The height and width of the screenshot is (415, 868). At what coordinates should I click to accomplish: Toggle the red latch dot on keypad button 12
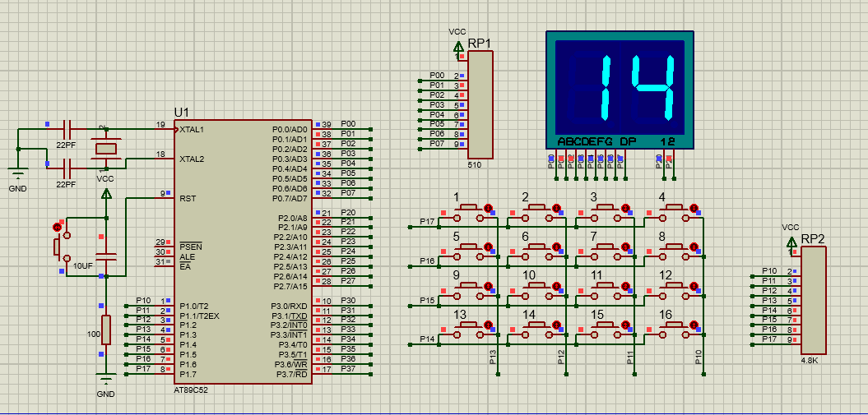(694, 286)
